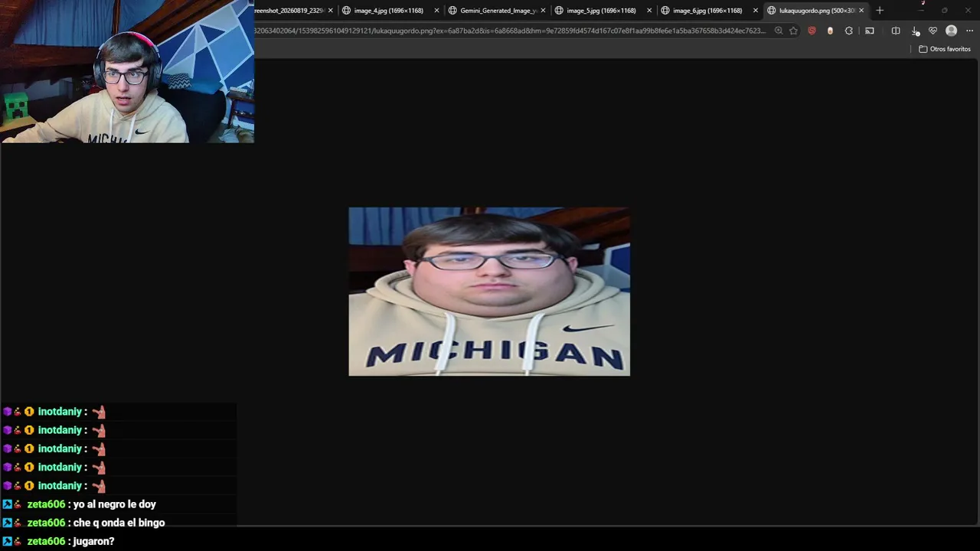Viewport: 980px width, 551px height.
Task: Close the screenshot_20260819 tab
Action: click(330, 11)
